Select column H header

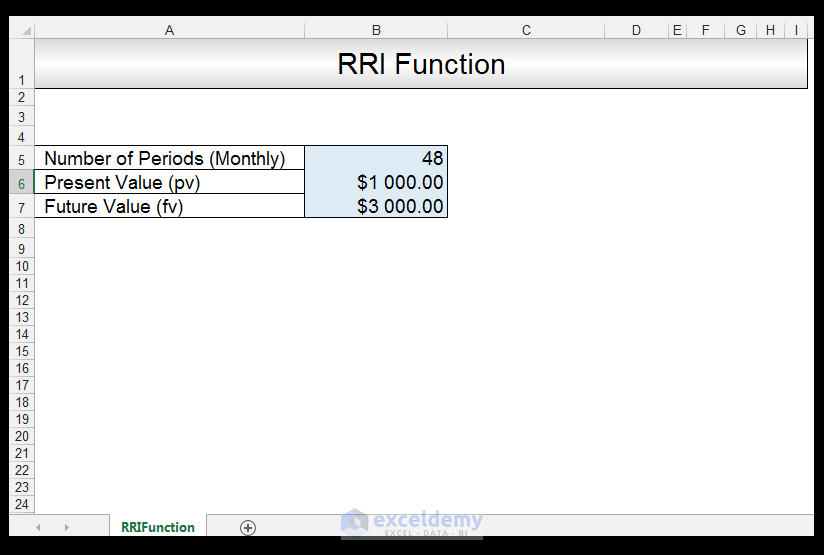(x=770, y=30)
